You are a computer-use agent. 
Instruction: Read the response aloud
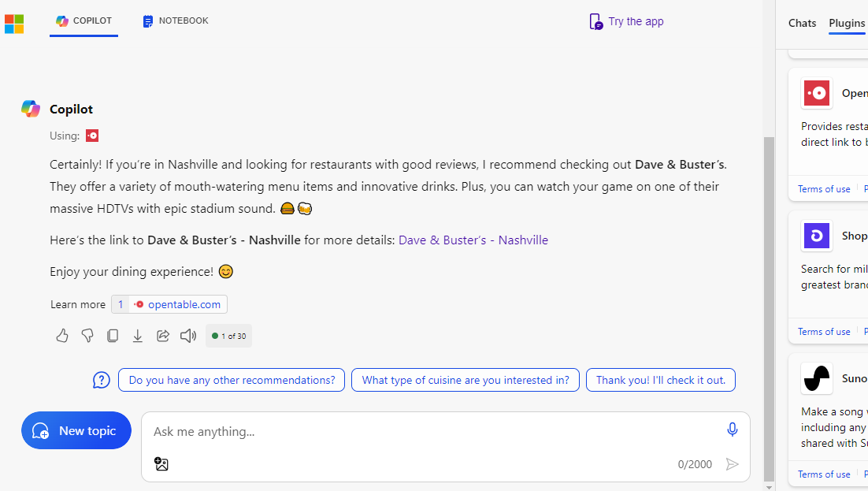[188, 336]
